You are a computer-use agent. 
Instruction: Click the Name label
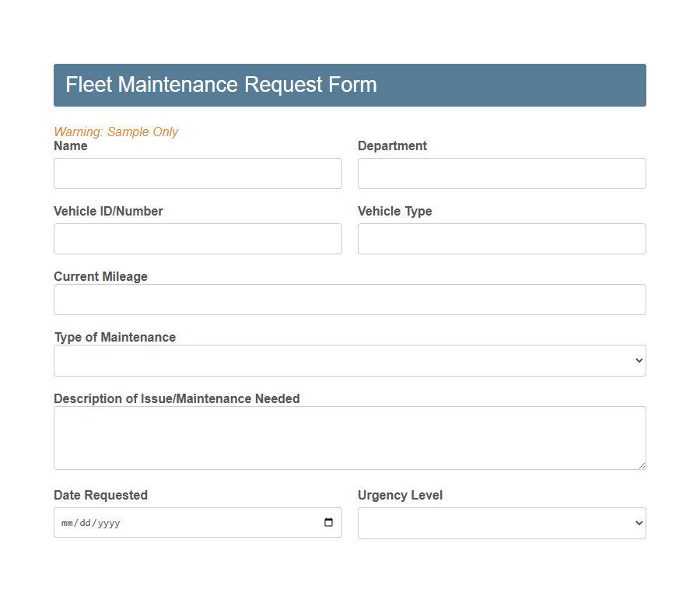click(x=71, y=145)
